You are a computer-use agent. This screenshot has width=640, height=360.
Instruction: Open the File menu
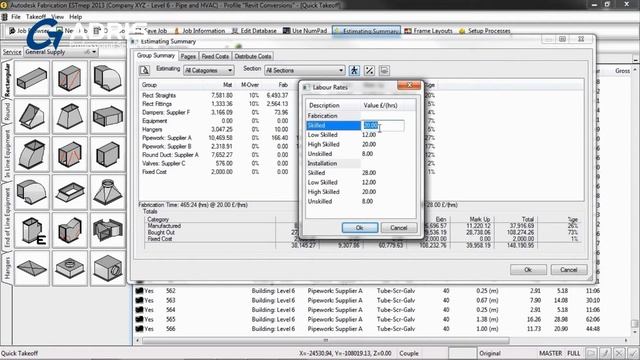16,17
